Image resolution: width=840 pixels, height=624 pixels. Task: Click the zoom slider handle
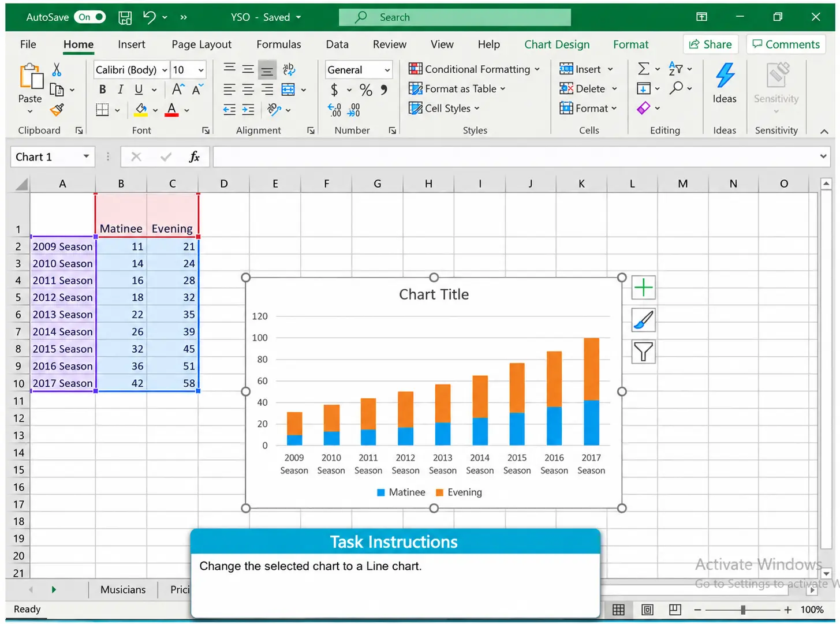click(x=743, y=610)
